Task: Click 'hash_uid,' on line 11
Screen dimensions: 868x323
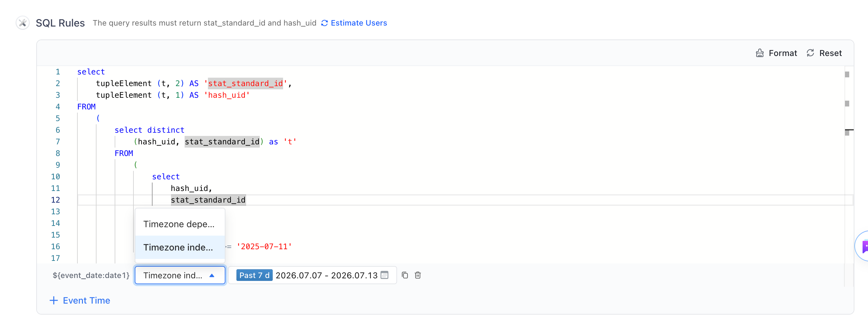Action: (191, 188)
